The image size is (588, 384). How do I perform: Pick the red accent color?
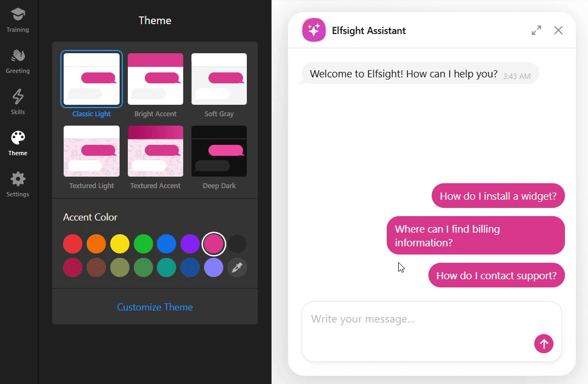pyautogui.click(x=73, y=244)
